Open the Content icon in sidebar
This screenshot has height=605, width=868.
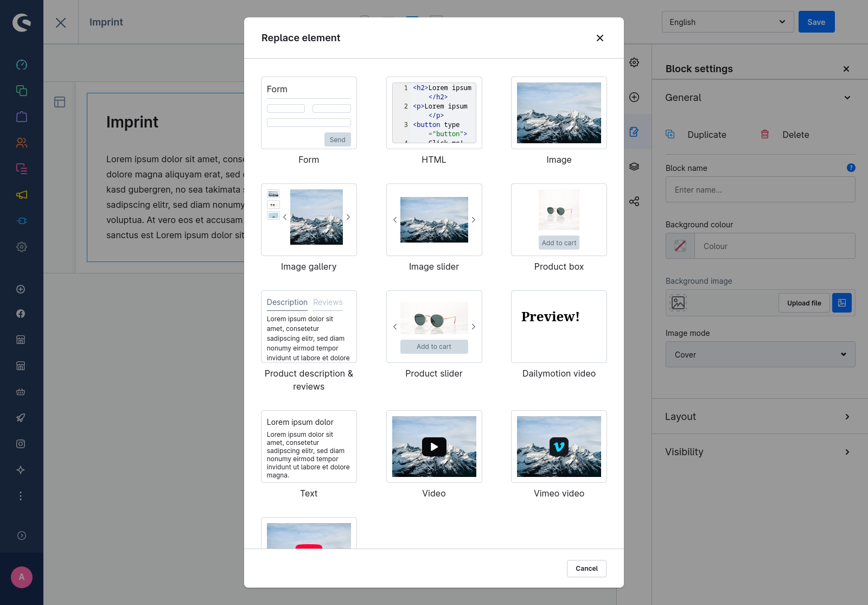(22, 169)
